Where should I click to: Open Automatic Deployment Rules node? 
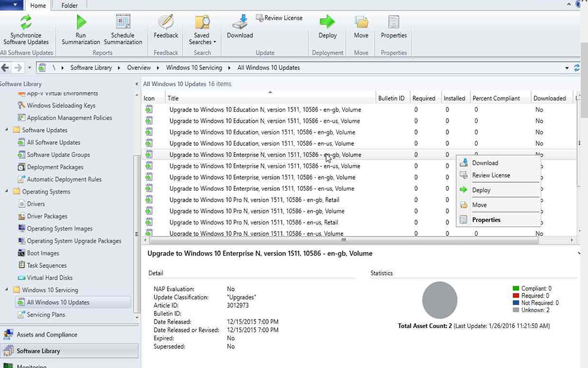[59, 180]
